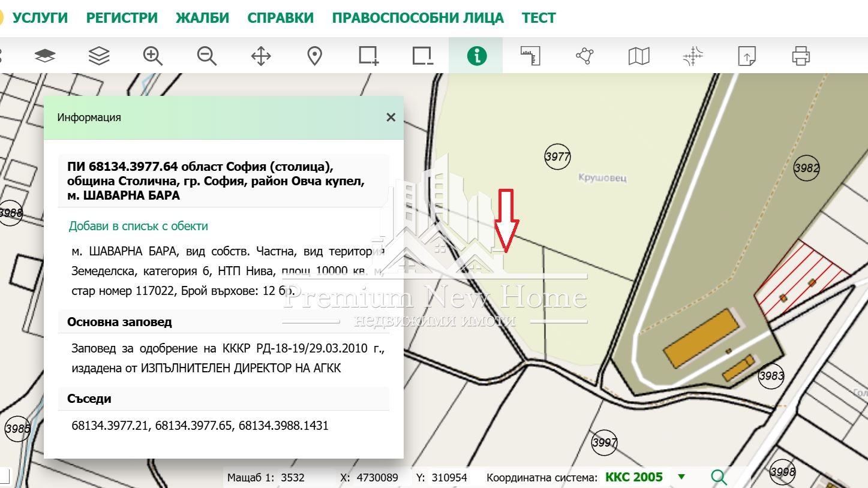Toggle the active Information tool

(x=476, y=56)
